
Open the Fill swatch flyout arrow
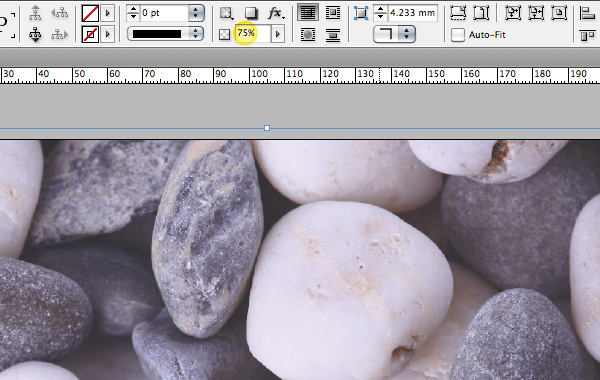point(108,13)
